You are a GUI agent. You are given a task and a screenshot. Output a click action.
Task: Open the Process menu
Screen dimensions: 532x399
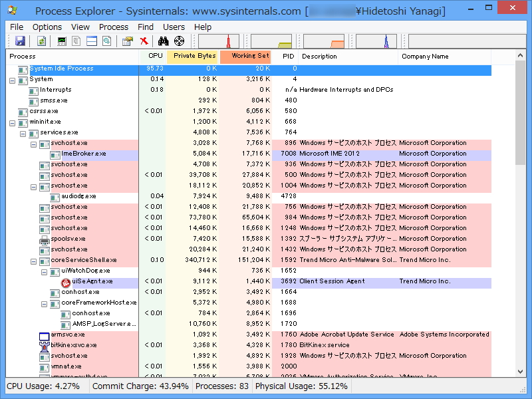point(113,27)
